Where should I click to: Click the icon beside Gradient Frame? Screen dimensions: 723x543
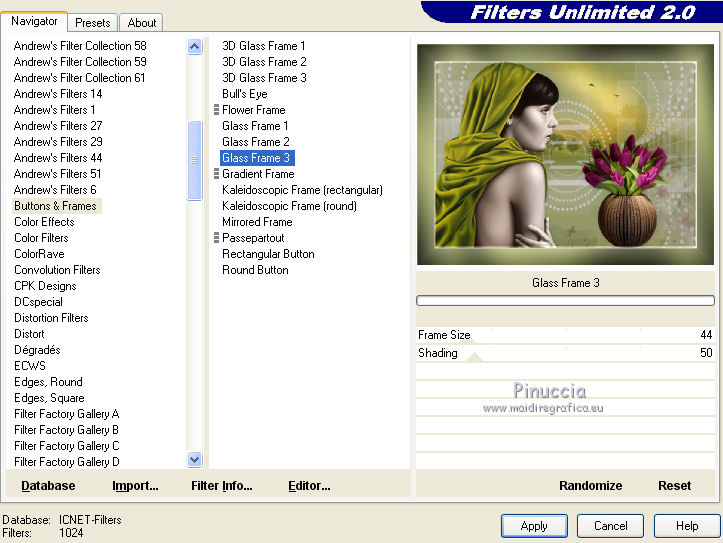[x=216, y=174]
